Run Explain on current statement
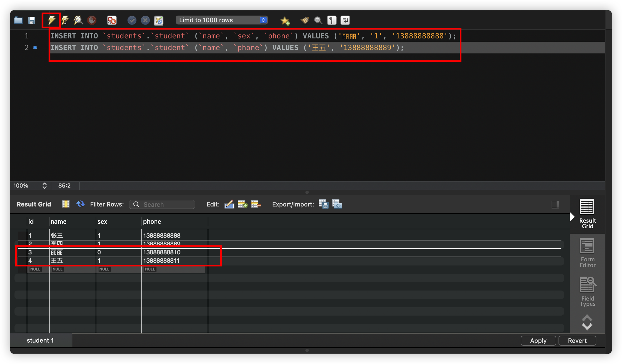This screenshot has width=622, height=364. (78, 20)
